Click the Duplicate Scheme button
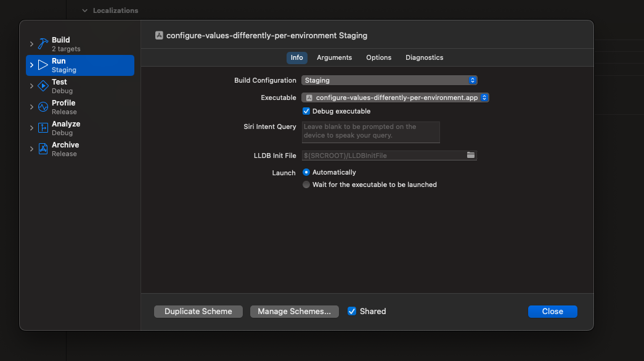This screenshot has width=644, height=361. (x=198, y=312)
